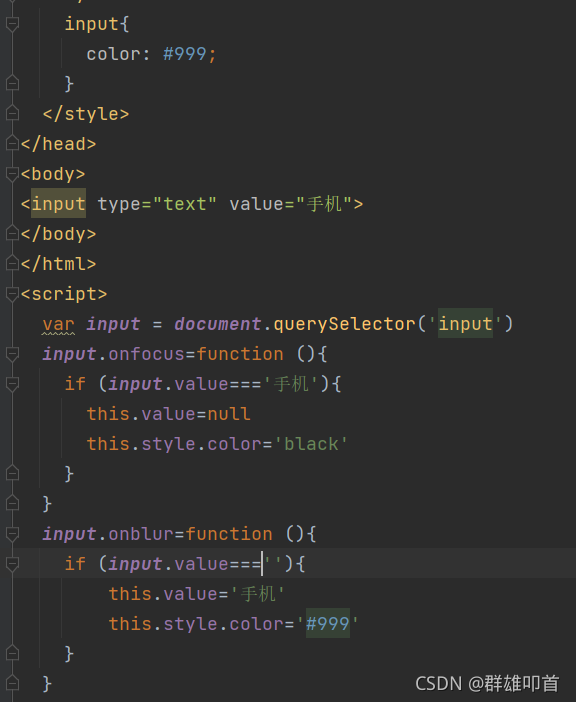Click fold marker beside </body> tag
This screenshot has width=576, height=702.
click(13, 234)
